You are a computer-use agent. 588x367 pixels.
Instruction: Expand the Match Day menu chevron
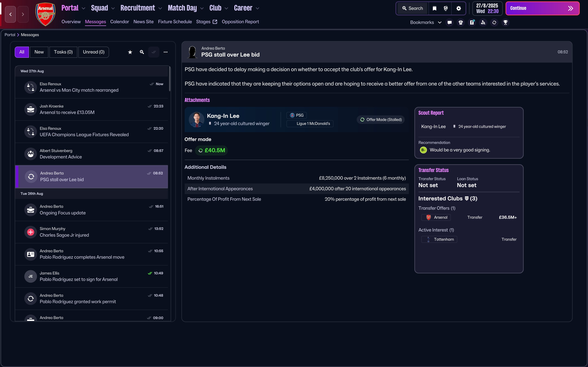coord(202,8)
